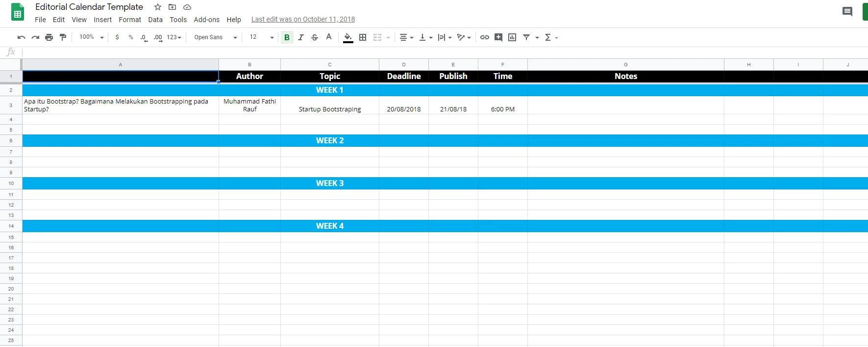This screenshot has width=868, height=347.
Task: Toggle strikethrough formatting
Action: pos(315,37)
